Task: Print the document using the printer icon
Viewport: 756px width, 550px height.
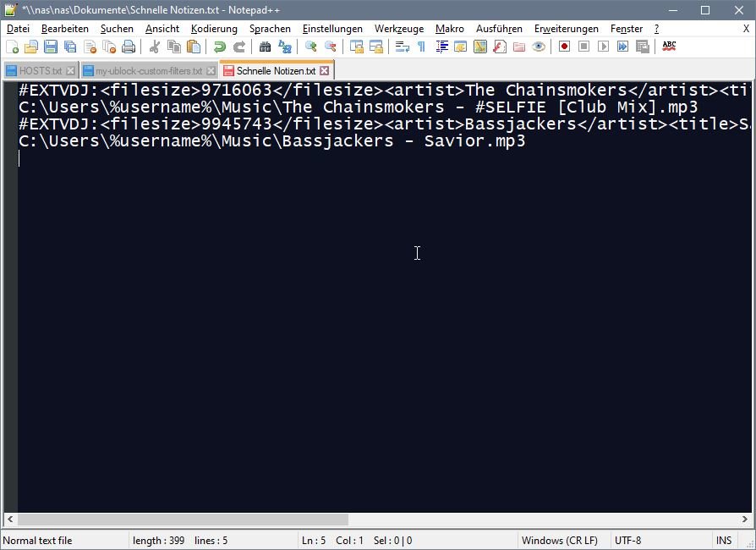Action: pos(129,47)
